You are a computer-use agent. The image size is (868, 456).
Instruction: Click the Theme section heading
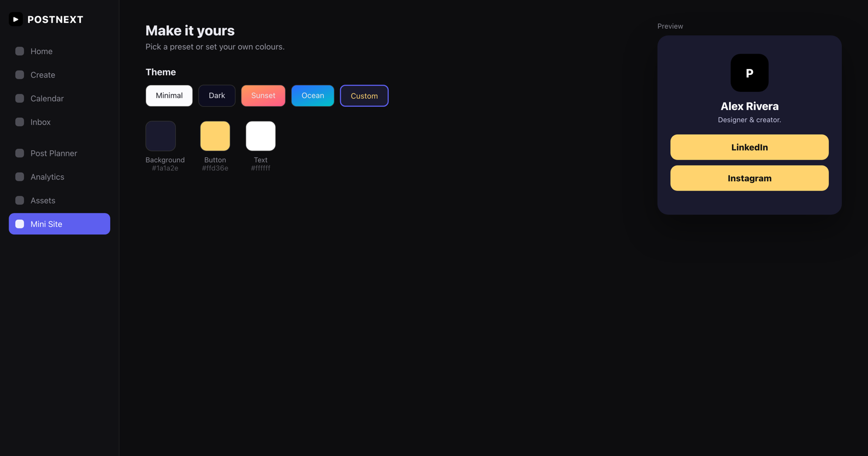[161, 72]
